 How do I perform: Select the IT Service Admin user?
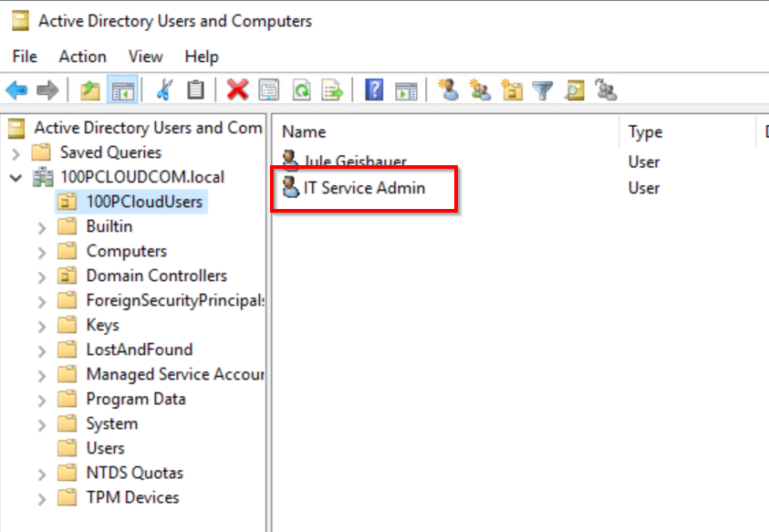pyautogui.click(x=364, y=188)
